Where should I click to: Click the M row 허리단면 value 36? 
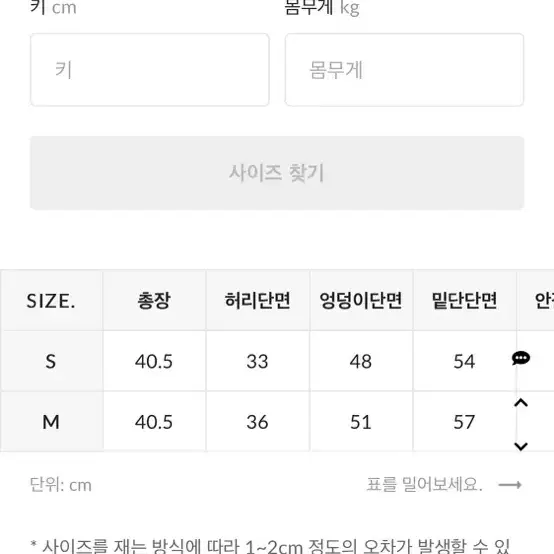pos(257,422)
